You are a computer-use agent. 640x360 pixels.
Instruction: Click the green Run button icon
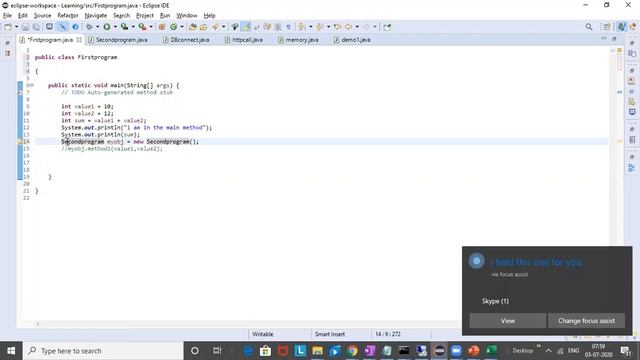(107, 27)
